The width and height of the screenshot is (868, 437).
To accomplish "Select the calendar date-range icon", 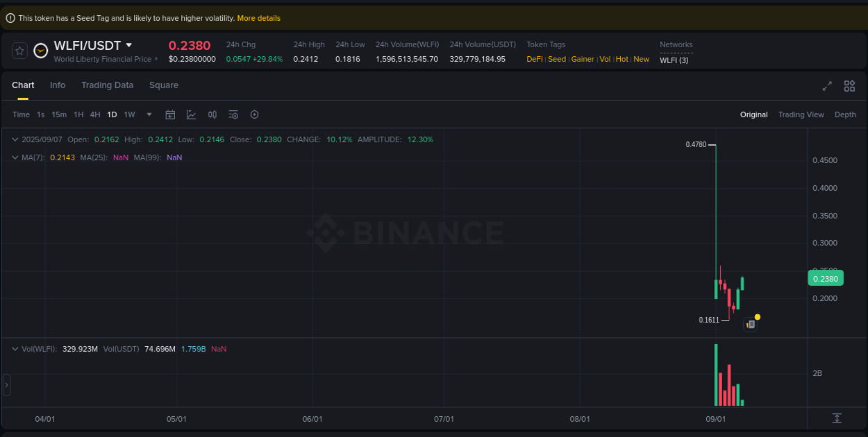I will 170,114.
